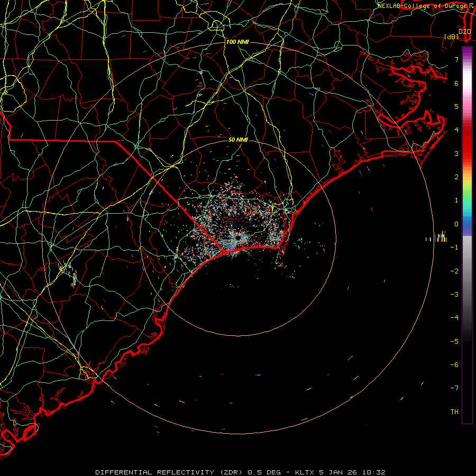The height and width of the screenshot is (476, 476).
Task: Click the ZDR color scale bar
Action: [x=467, y=235]
